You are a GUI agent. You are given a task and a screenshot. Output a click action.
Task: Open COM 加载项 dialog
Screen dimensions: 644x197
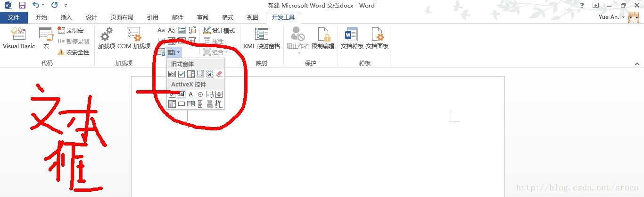(134, 38)
